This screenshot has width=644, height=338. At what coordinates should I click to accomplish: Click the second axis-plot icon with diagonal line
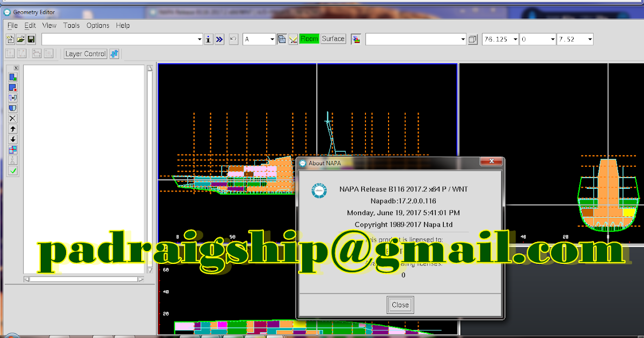[21, 54]
